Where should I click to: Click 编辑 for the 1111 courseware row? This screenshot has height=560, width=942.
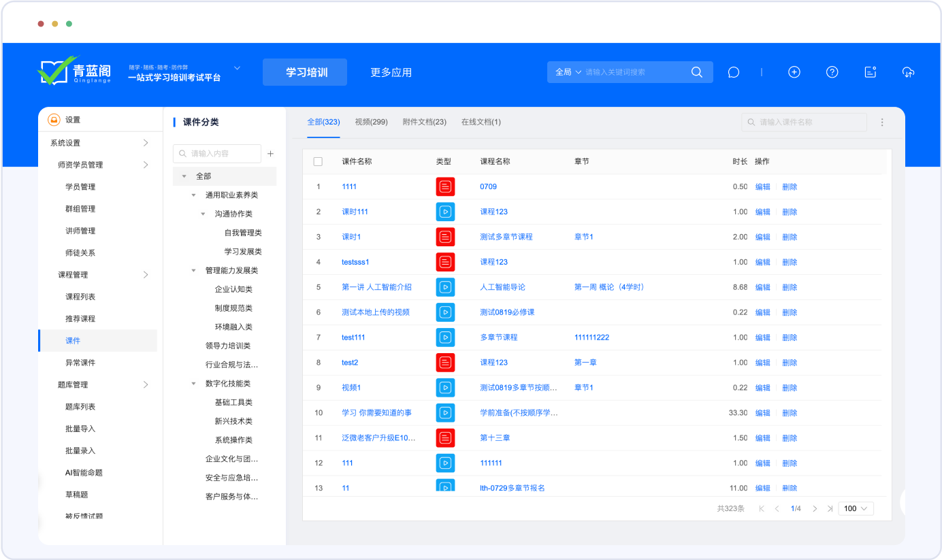(762, 187)
